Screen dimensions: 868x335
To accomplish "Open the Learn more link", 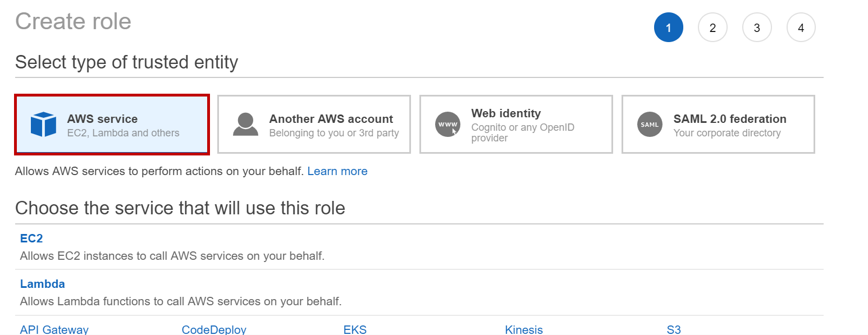I will pyautogui.click(x=337, y=171).
